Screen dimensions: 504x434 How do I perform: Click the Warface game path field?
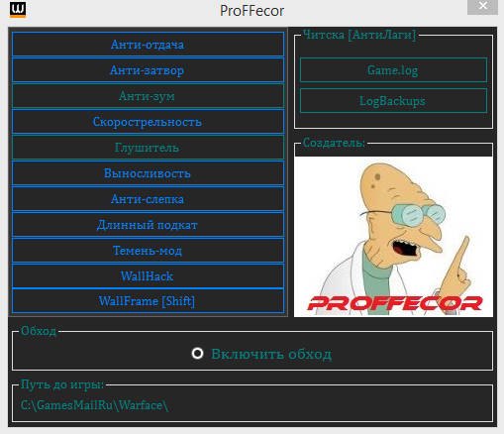[x=252, y=405]
